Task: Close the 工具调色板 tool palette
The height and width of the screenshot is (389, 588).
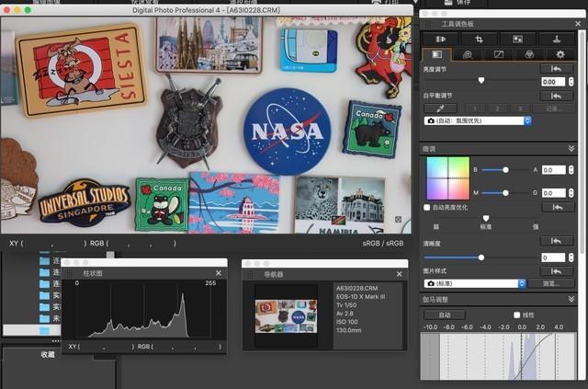Action: click(578, 24)
